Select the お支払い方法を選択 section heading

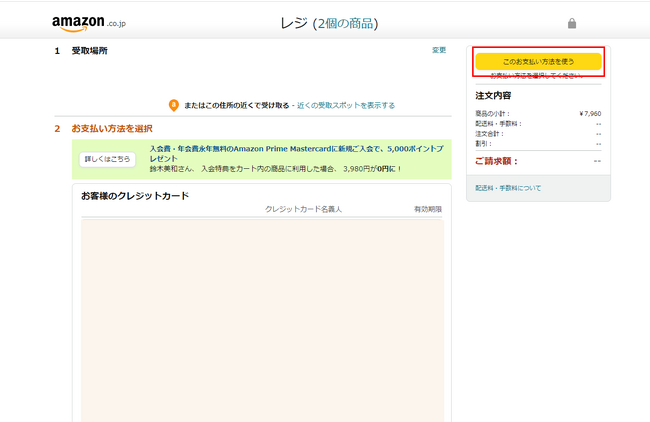(112, 129)
